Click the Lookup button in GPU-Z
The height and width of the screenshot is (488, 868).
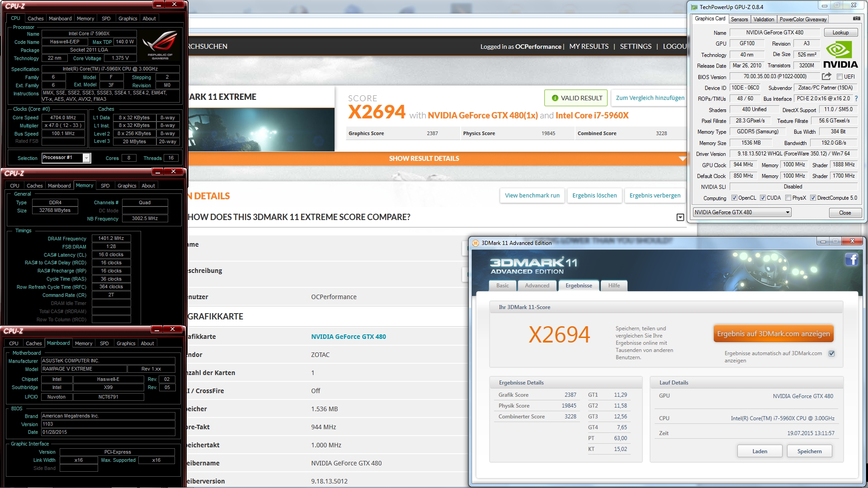[840, 33]
